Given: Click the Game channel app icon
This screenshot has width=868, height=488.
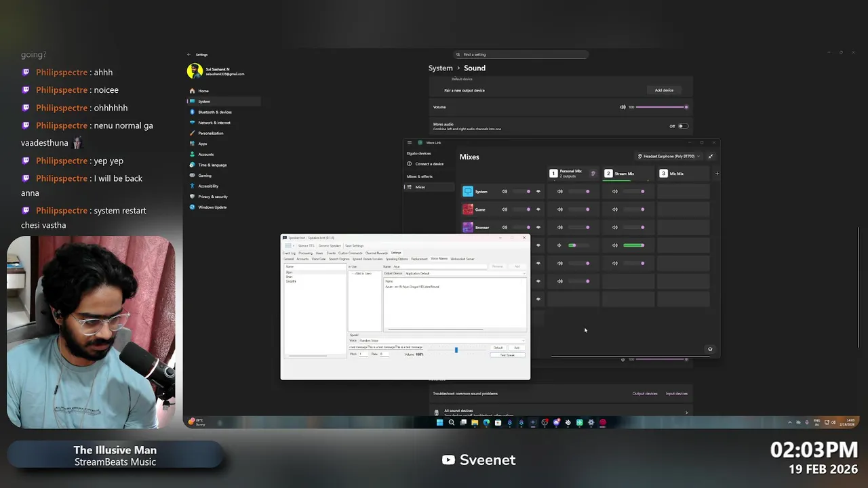Looking at the screenshot, I should [x=468, y=209].
